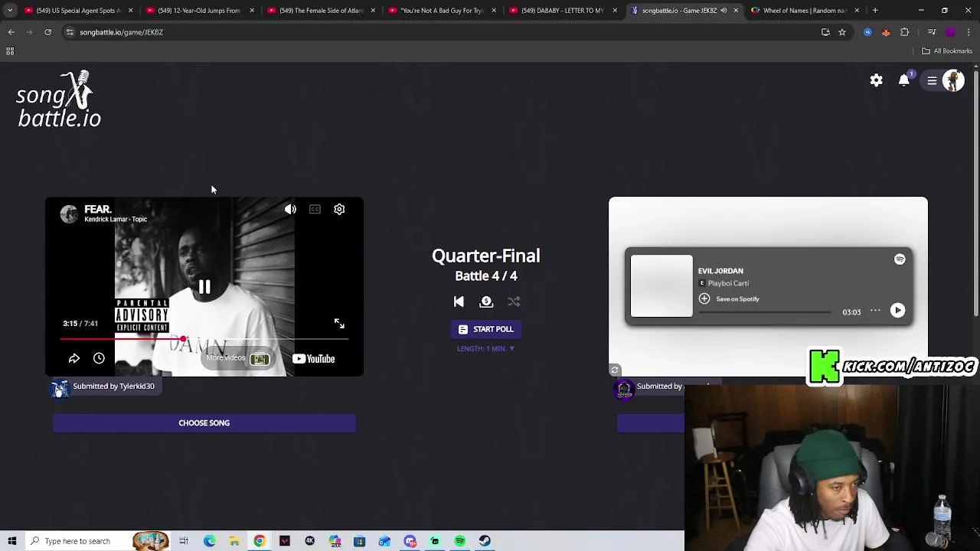Image resolution: width=980 pixels, height=551 pixels.
Task: Open user profile avatar
Action: 953,80
